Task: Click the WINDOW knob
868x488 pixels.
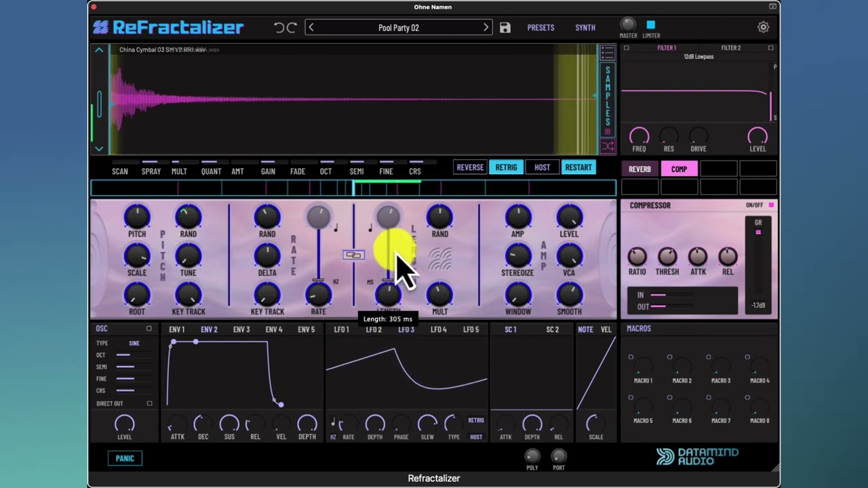Action: click(517, 294)
